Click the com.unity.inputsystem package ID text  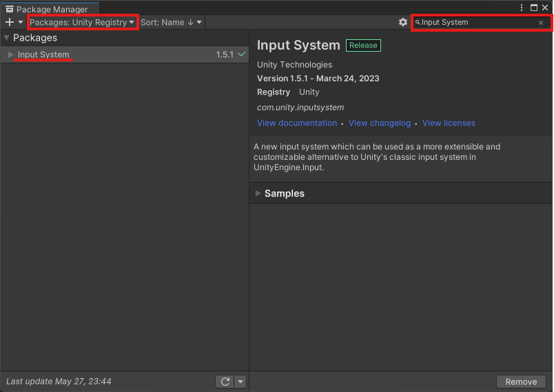pos(300,107)
